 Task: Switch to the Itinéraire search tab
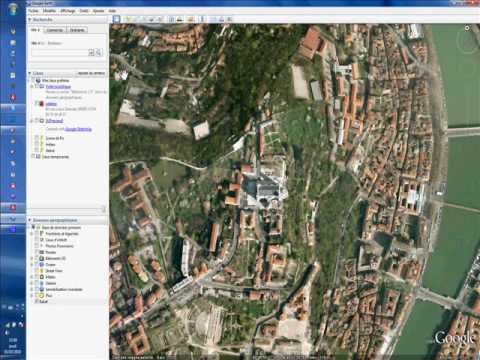[77, 30]
